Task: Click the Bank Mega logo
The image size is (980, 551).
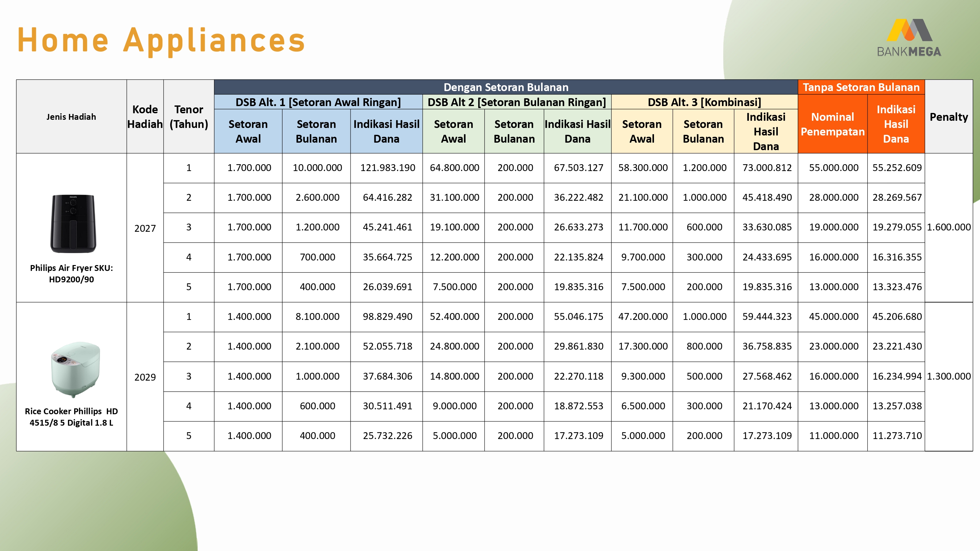Action: pos(909,38)
